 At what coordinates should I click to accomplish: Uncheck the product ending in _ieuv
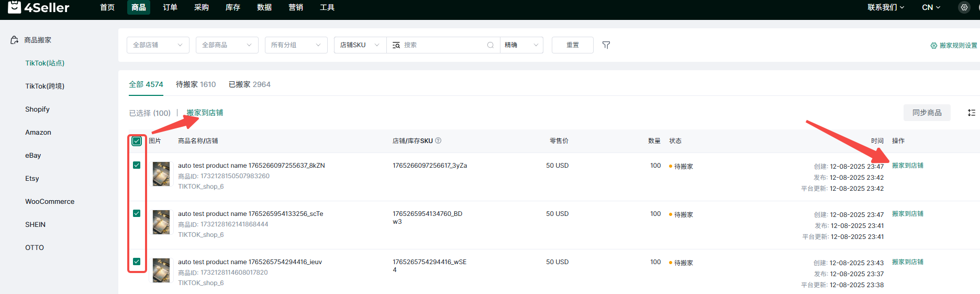(x=137, y=262)
